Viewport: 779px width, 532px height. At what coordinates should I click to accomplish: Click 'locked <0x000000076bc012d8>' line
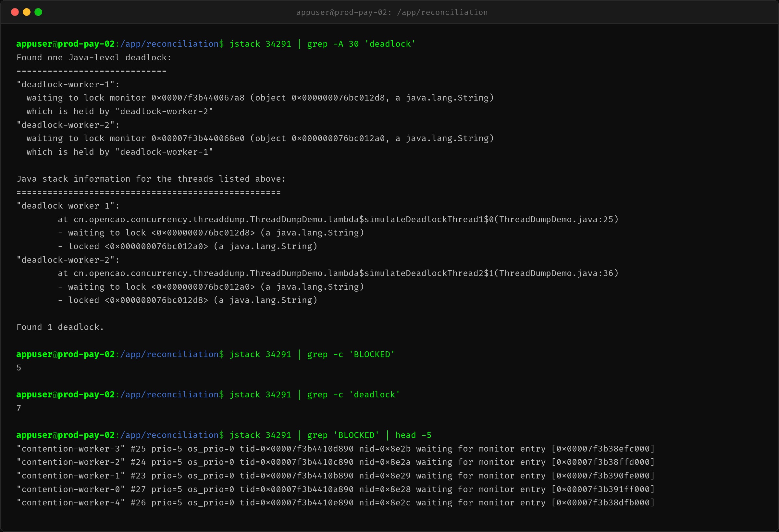187,300
